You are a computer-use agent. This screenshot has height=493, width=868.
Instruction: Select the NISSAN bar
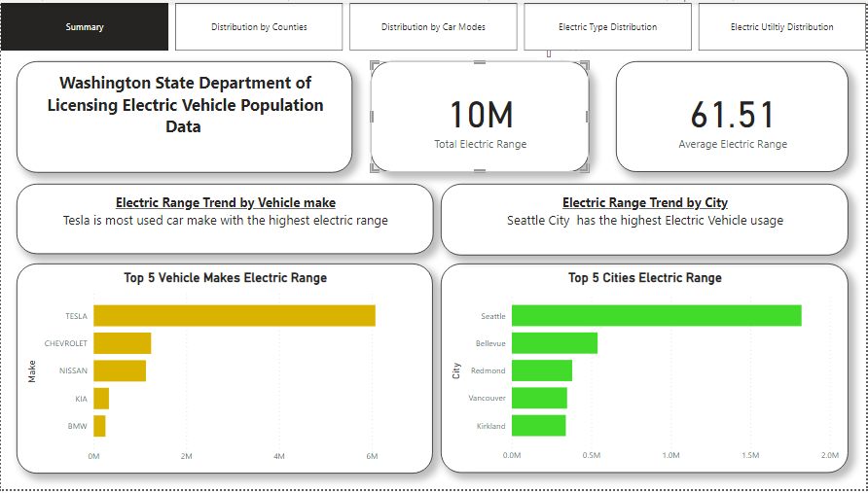pyautogui.click(x=119, y=370)
